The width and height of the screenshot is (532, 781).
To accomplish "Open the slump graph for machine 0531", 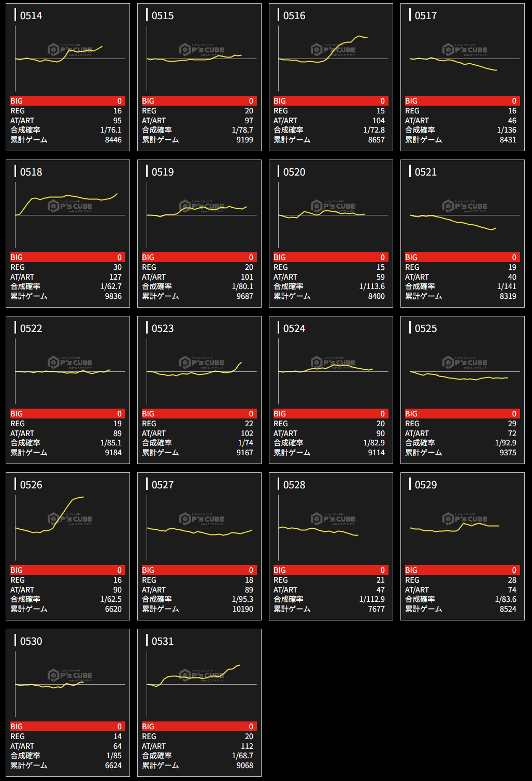I will (202, 684).
